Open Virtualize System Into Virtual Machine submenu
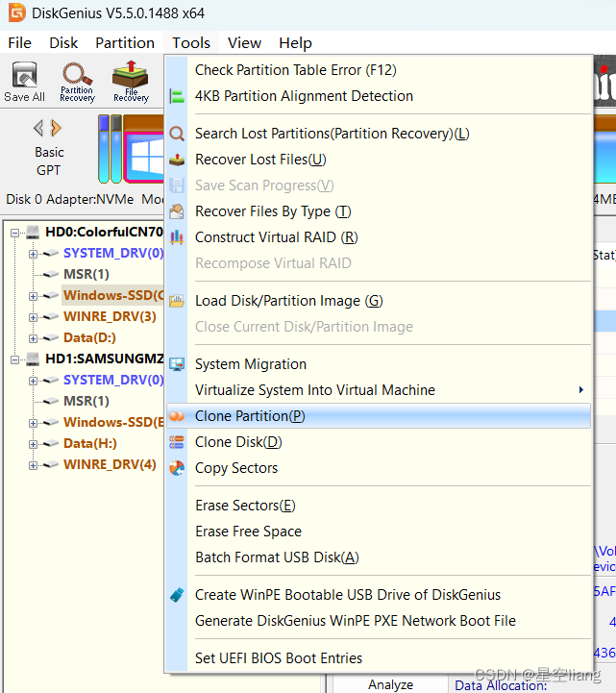 pyautogui.click(x=379, y=390)
